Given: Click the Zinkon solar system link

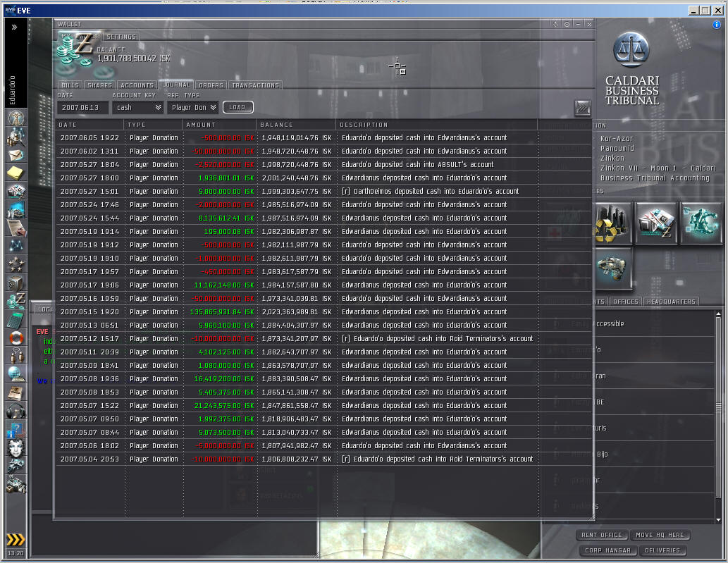Looking at the screenshot, I should pos(612,159).
